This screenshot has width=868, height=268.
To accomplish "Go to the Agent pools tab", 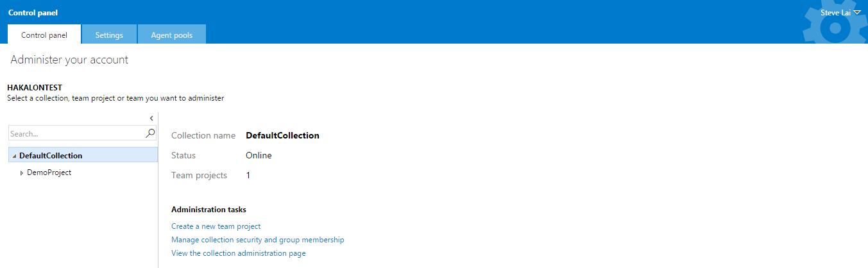I will click(171, 35).
